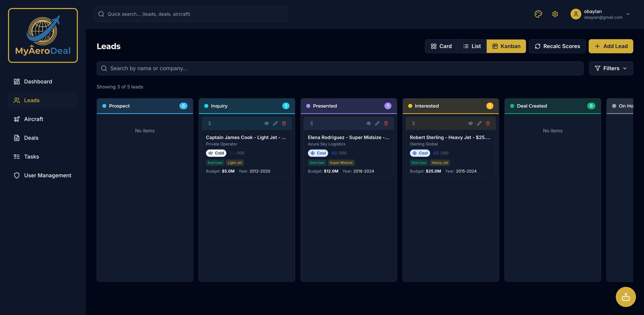
Task: Click the Cold score badge on Cook's card
Action: 216,153
